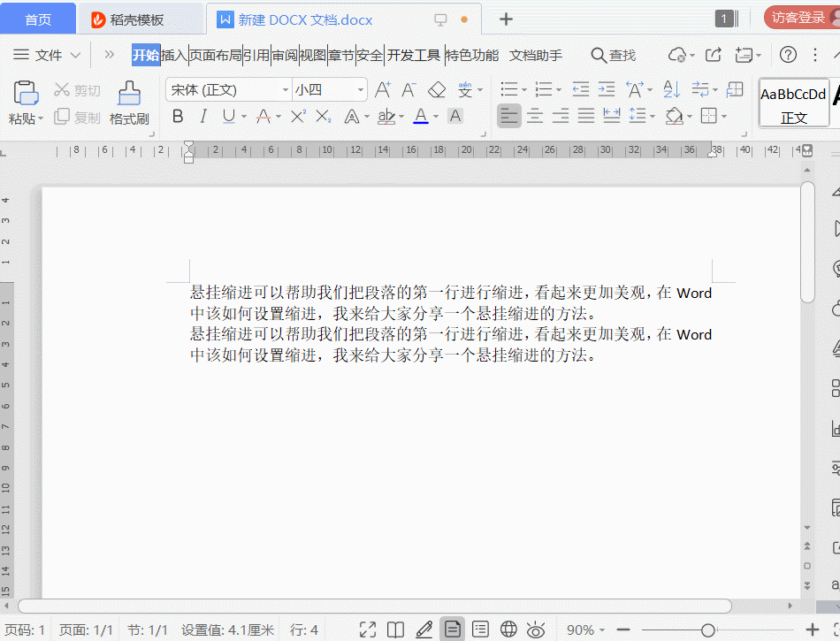Center align the current paragraph

tap(537, 116)
